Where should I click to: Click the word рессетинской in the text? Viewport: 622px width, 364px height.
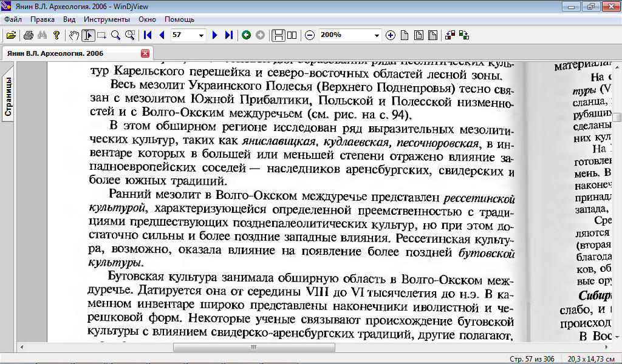(x=479, y=198)
